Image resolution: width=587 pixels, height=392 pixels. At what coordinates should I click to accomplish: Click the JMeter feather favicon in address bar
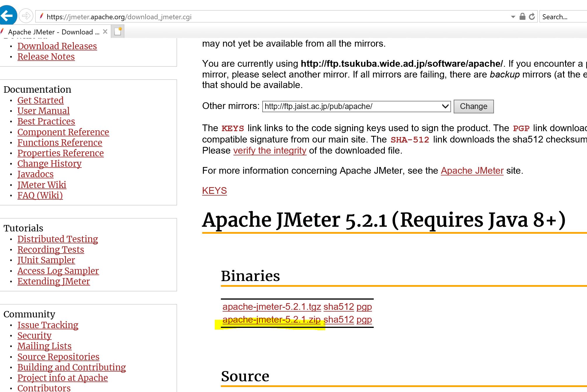coord(41,16)
